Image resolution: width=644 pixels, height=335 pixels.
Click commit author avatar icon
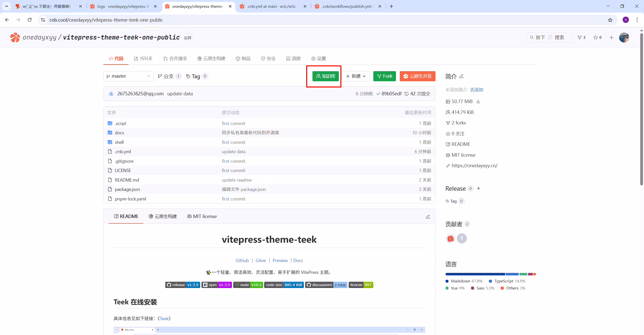point(111,94)
